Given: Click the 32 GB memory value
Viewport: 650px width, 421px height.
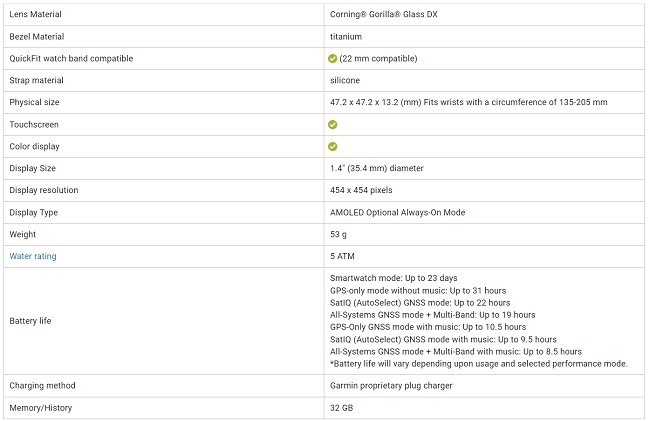Looking at the screenshot, I should pyautogui.click(x=341, y=408).
